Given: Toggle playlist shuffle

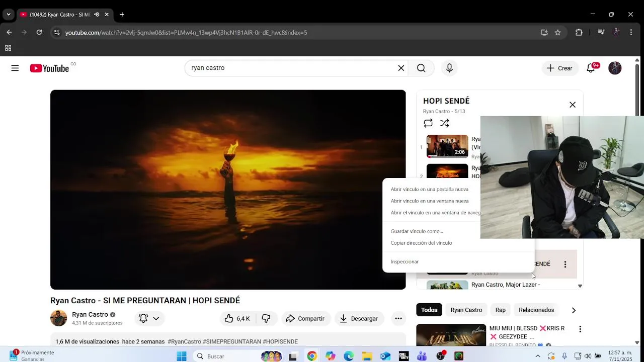Looking at the screenshot, I should (x=445, y=123).
